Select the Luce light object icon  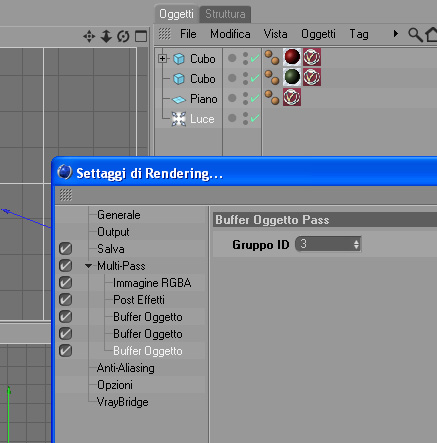(x=179, y=119)
